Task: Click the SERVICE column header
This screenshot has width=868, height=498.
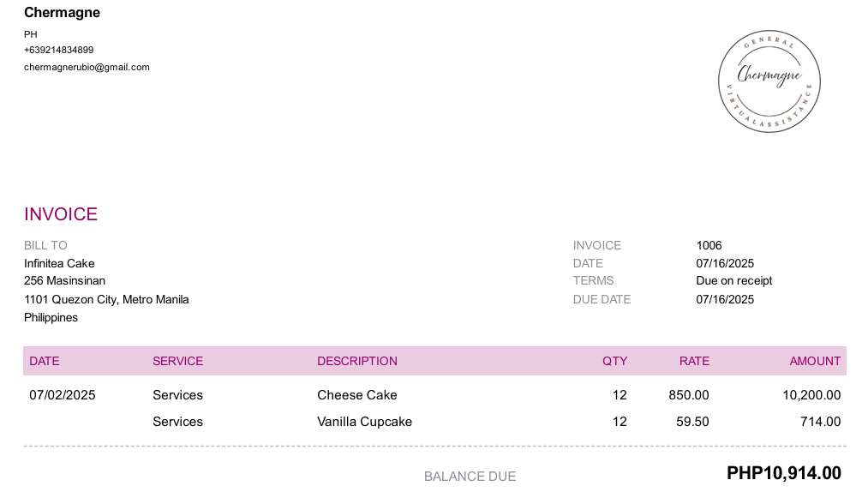Action: click(x=177, y=361)
